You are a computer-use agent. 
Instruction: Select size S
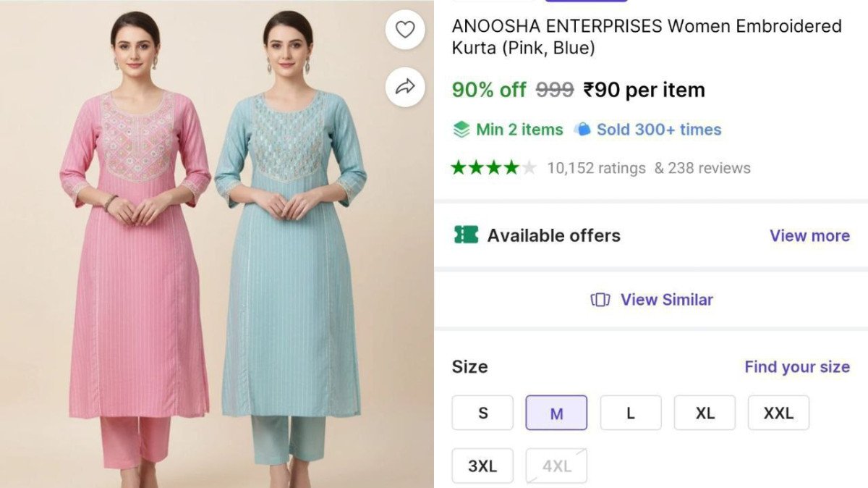482,413
